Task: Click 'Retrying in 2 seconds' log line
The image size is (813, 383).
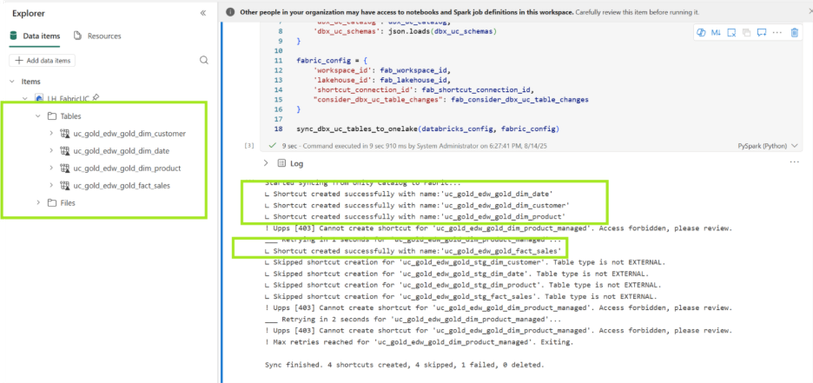Action: [x=413, y=319]
